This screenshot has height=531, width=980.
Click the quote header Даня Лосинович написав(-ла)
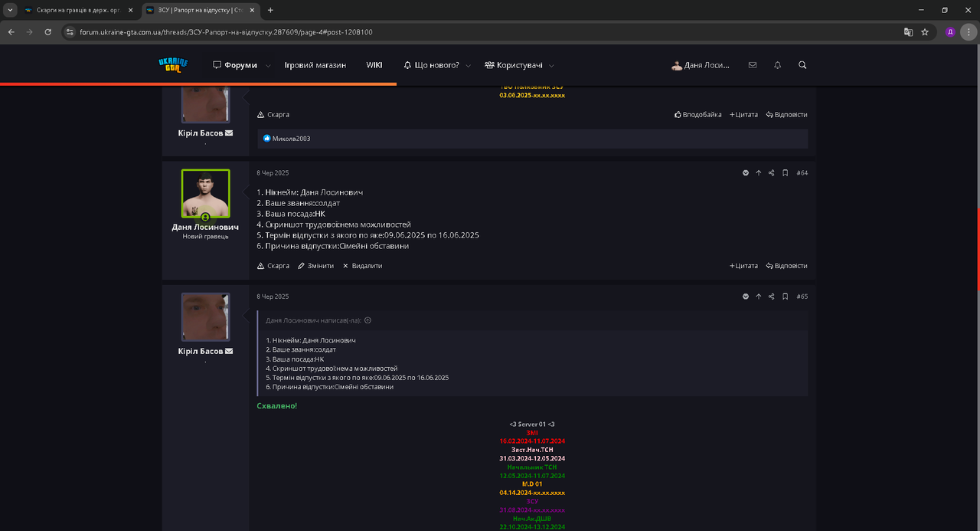pyautogui.click(x=313, y=320)
